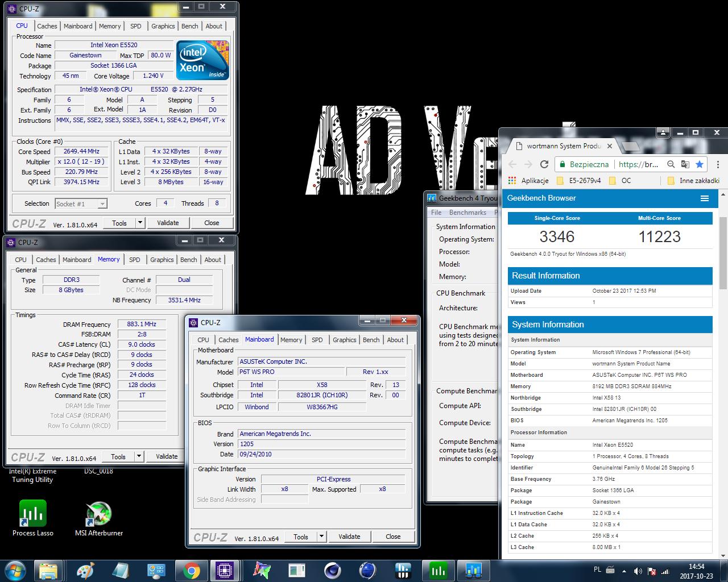Image resolution: width=728 pixels, height=582 pixels.
Task: Select the Process Lasso desktop shortcut
Action: (x=33, y=518)
